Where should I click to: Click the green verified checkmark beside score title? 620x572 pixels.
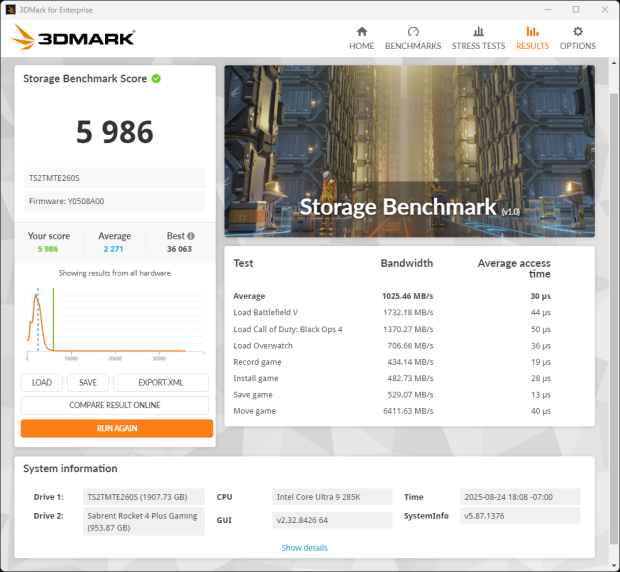pos(156,78)
